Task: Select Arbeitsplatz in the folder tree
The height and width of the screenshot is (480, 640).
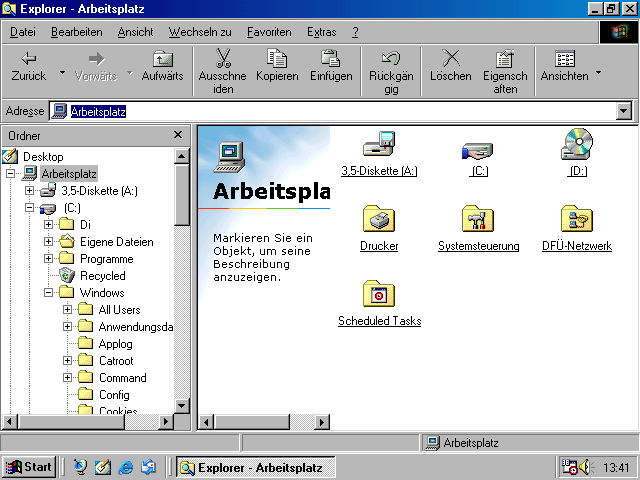Action: click(69, 174)
